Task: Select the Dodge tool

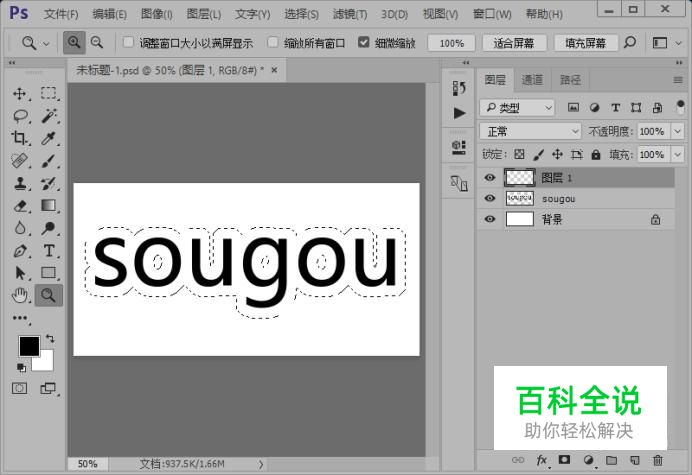Action: [49, 228]
